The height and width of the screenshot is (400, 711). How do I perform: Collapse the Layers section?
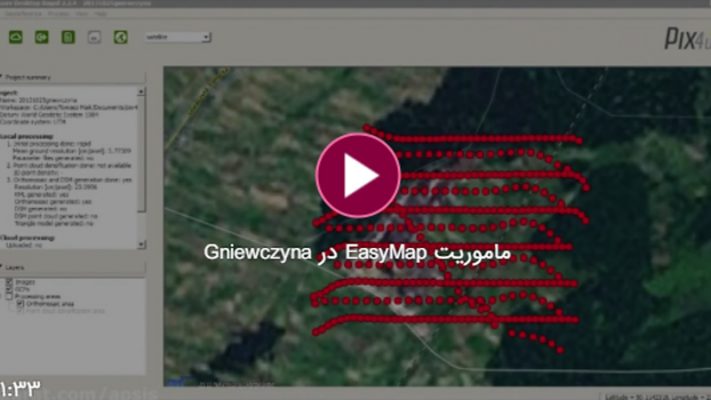(2, 268)
